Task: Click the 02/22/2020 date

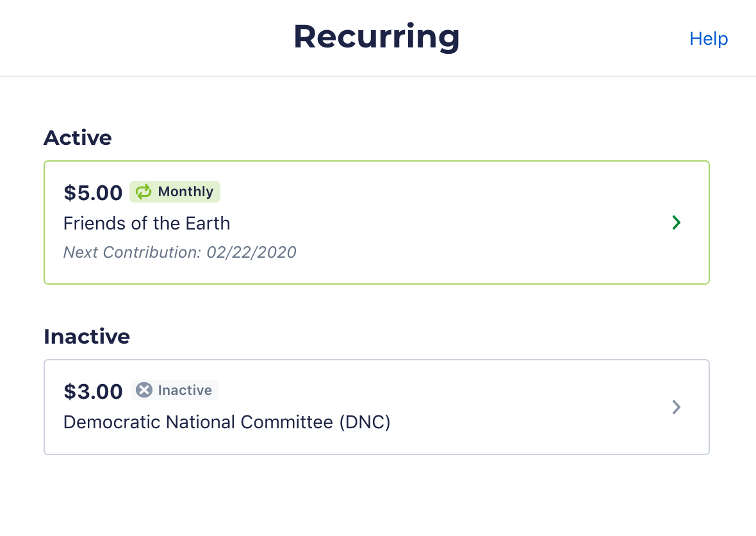Action: pos(251,252)
